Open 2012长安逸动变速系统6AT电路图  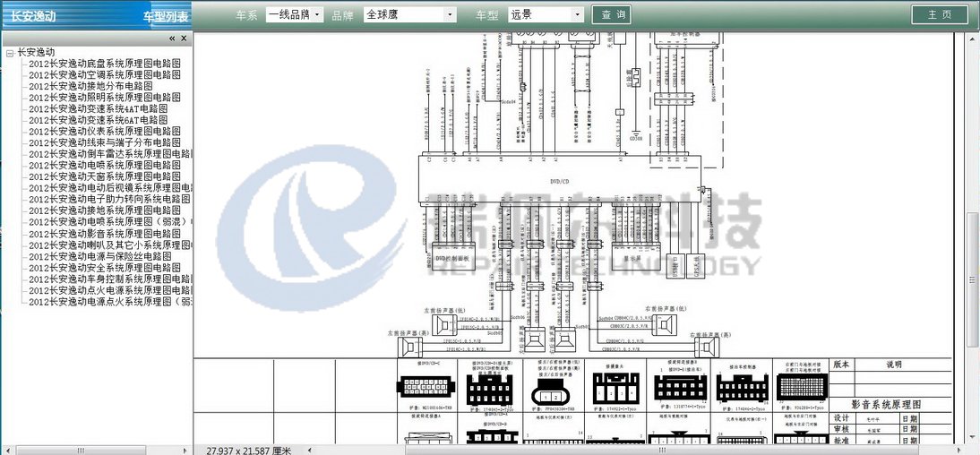click(x=98, y=120)
